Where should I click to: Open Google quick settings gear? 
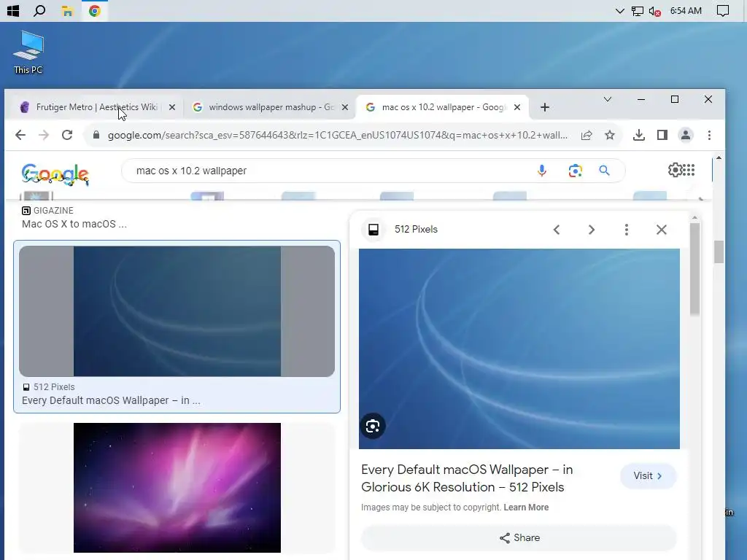[x=675, y=169]
